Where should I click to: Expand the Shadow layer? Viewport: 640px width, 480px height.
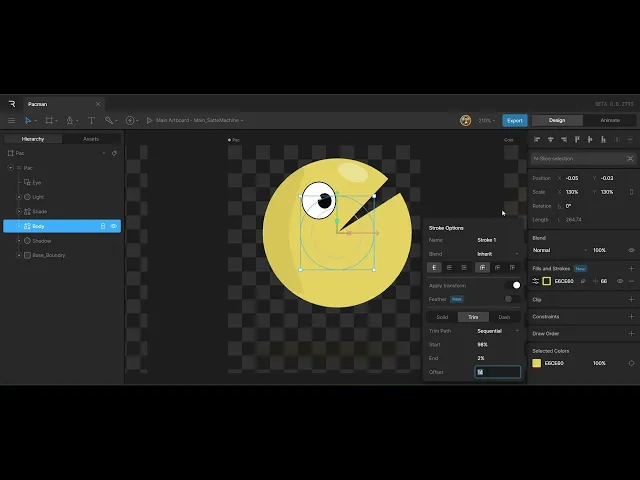[x=19, y=241]
